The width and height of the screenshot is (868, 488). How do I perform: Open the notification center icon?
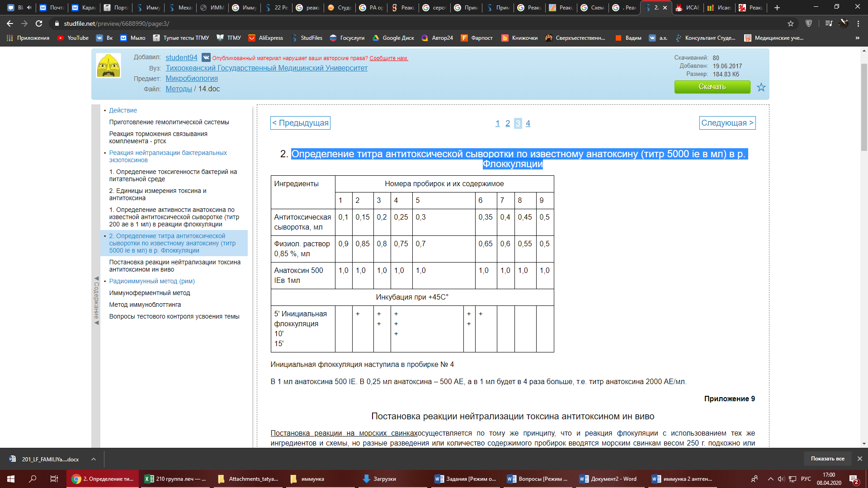pyautogui.click(x=854, y=479)
